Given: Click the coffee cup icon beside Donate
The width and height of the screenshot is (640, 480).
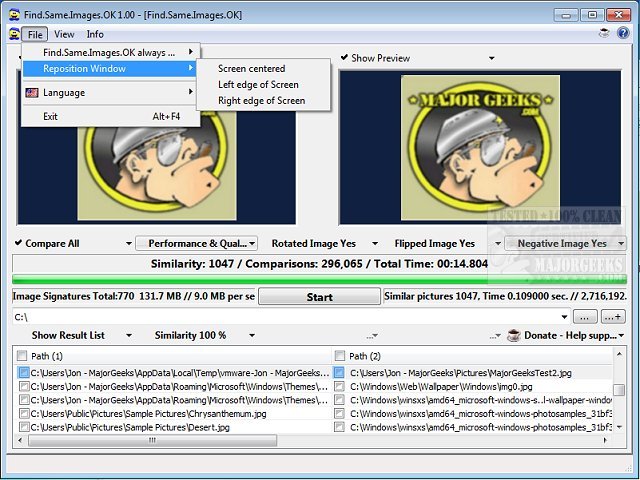Looking at the screenshot, I should click(x=514, y=336).
